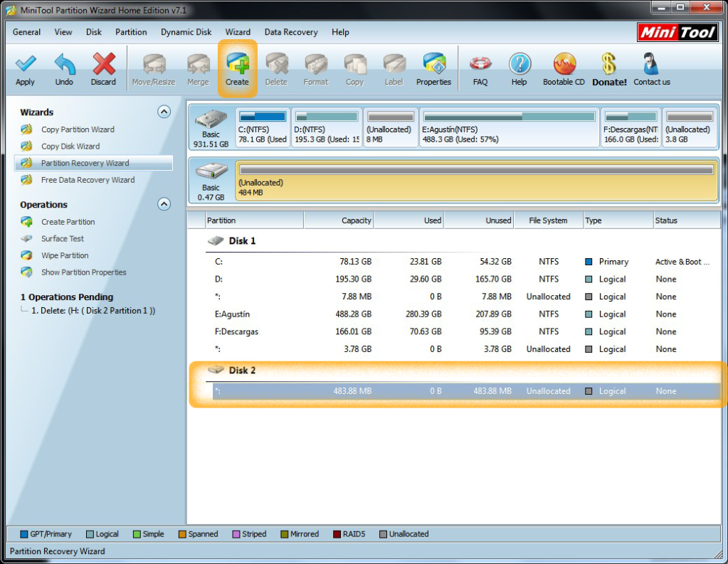
Task: Launch the Bootable CD tool
Action: coord(564,70)
